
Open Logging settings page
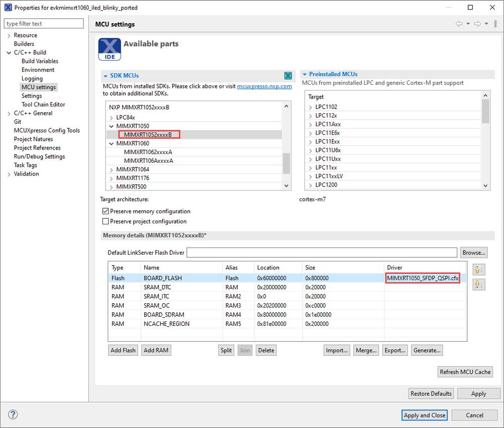pyautogui.click(x=32, y=78)
